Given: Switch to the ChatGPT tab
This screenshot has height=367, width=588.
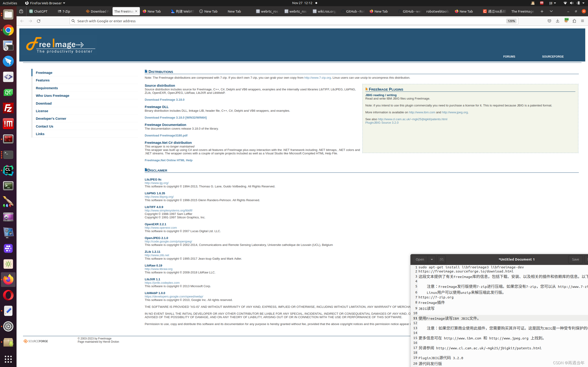Looking at the screenshot, I should coord(38,11).
